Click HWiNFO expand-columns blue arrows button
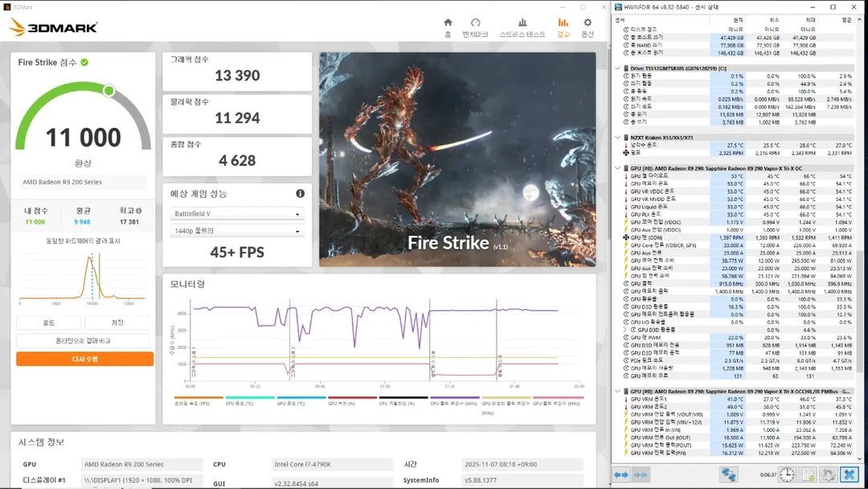 click(621, 475)
